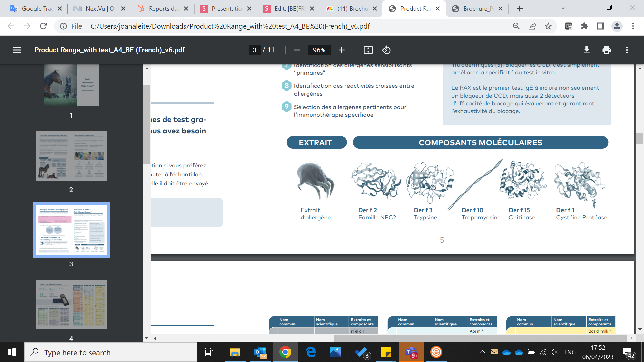Image resolution: width=644 pixels, height=362 pixels.
Task: Download the PDF file
Action: 586,50
